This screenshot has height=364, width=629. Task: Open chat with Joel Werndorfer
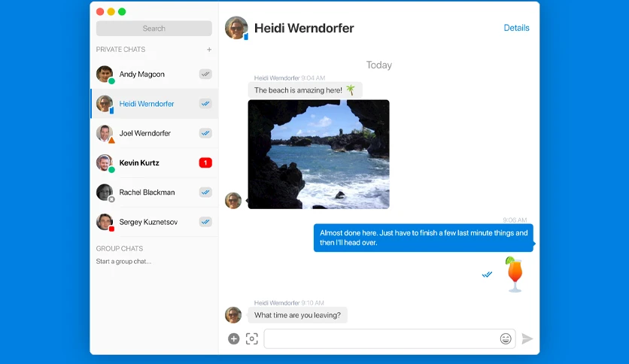tap(154, 133)
